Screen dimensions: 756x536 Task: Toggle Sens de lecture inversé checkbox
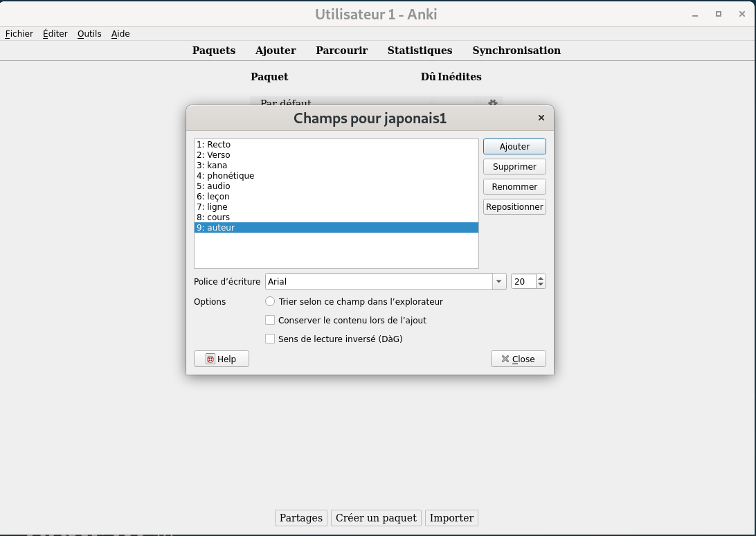270,339
